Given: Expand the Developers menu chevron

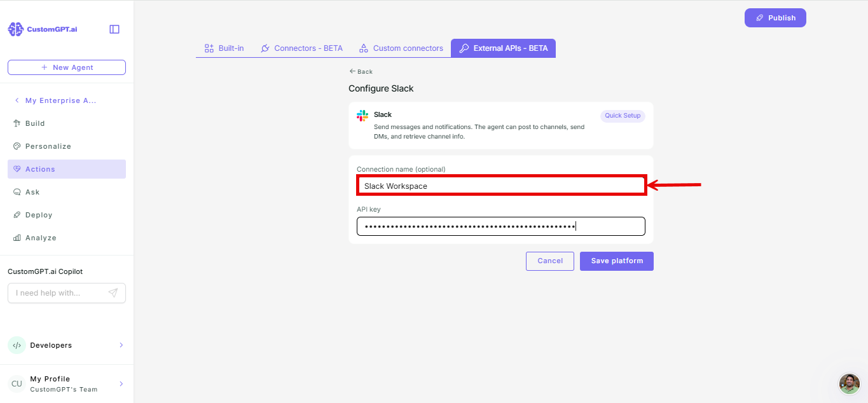Looking at the screenshot, I should (x=121, y=345).
